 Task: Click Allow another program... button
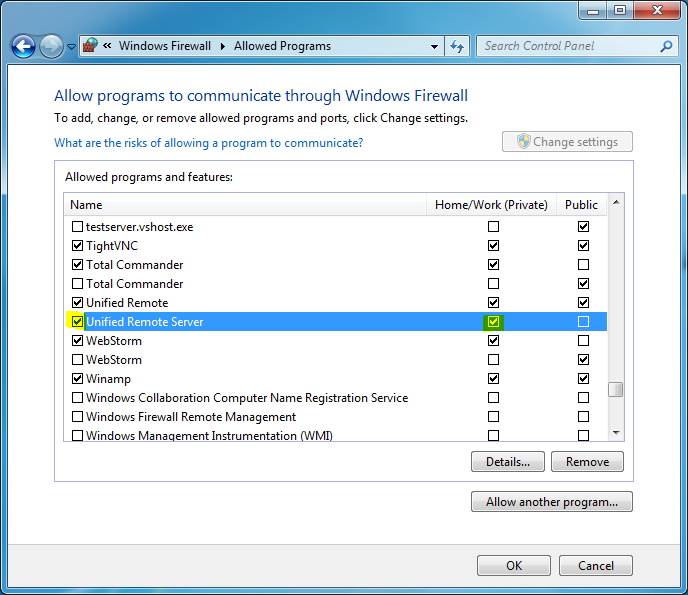552,502
